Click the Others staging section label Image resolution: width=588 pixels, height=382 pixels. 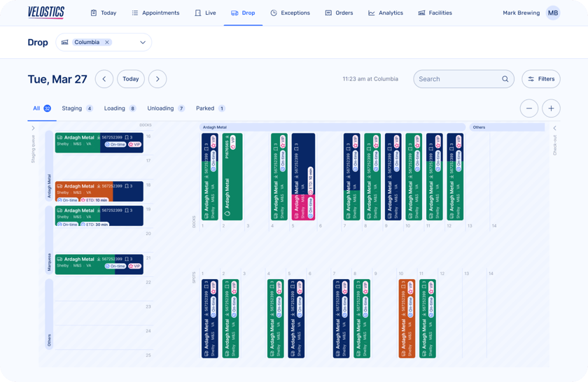[49, 314]
